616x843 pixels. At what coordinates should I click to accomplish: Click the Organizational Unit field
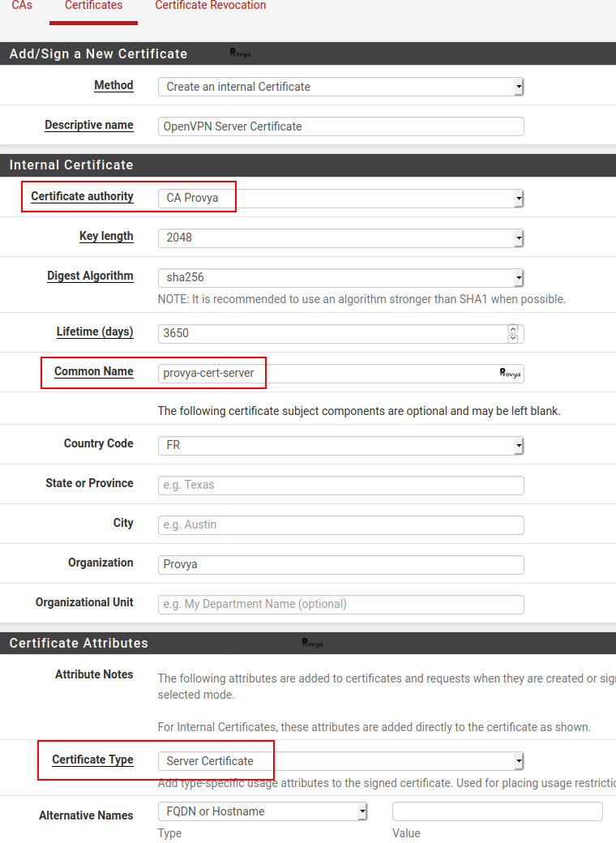(340, 604)
